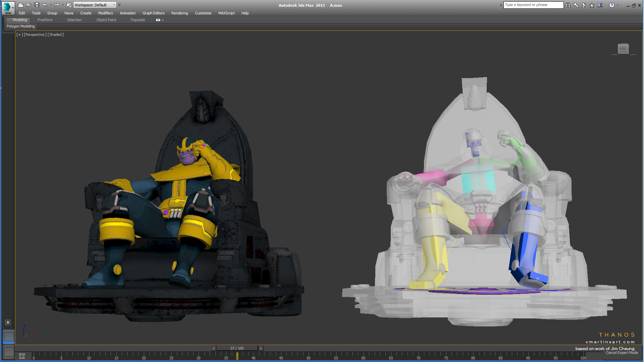Open the Edit menu

tap(22, 13)
